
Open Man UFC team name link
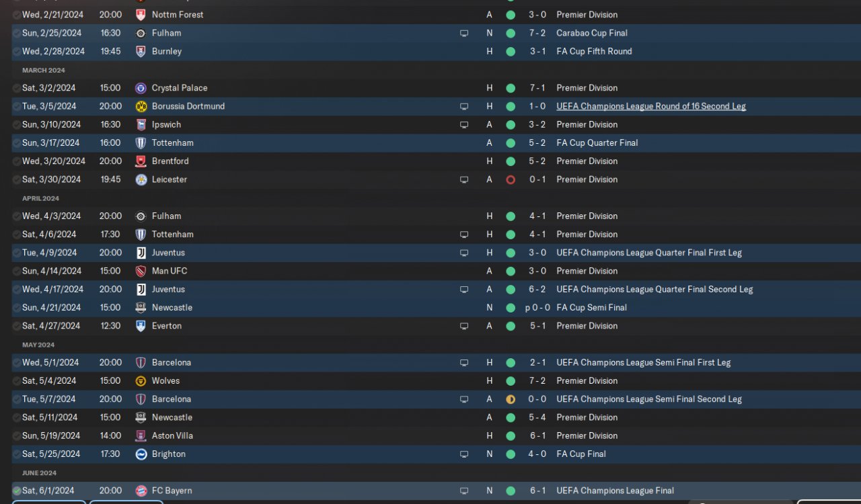(x=170, y=271)
